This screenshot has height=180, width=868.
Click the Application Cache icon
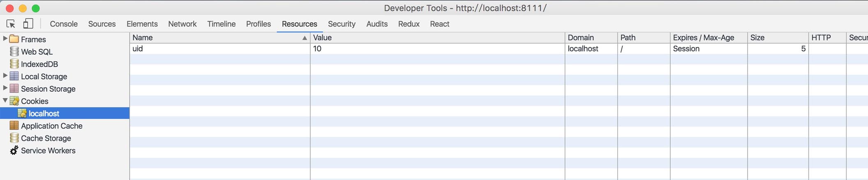(14, 125)
